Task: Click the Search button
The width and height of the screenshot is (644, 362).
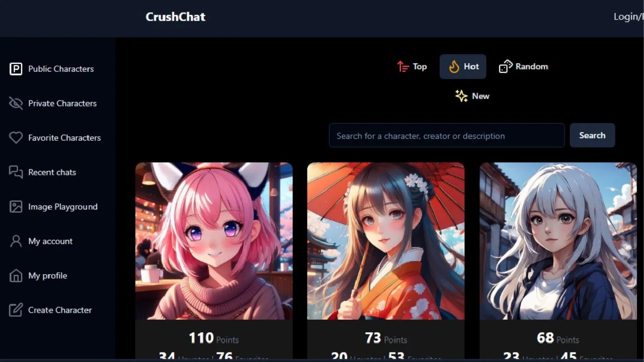Action: [x=592, y=135]
